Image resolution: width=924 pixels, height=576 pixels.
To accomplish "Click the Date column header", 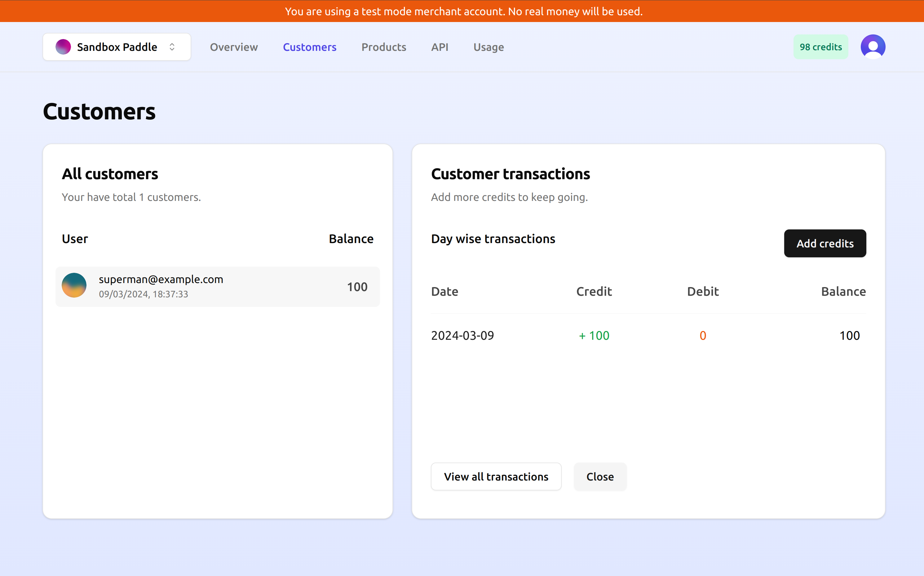I will pos(444,291).
